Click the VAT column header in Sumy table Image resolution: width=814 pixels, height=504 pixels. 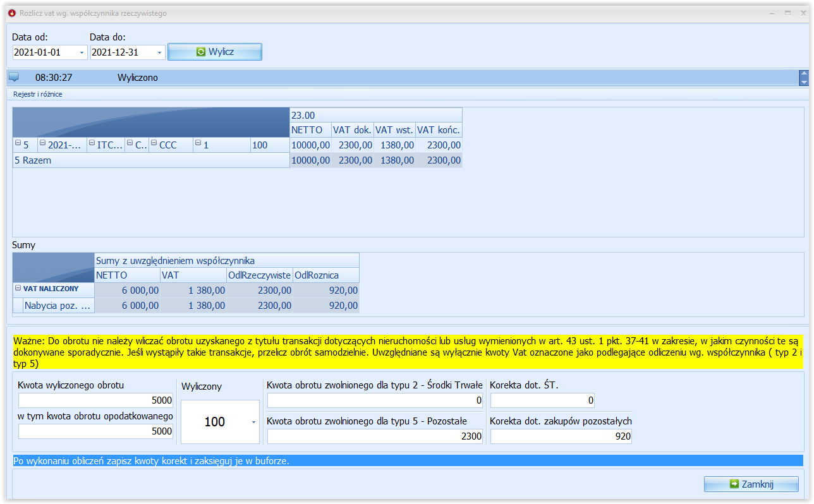coord(193,275)
